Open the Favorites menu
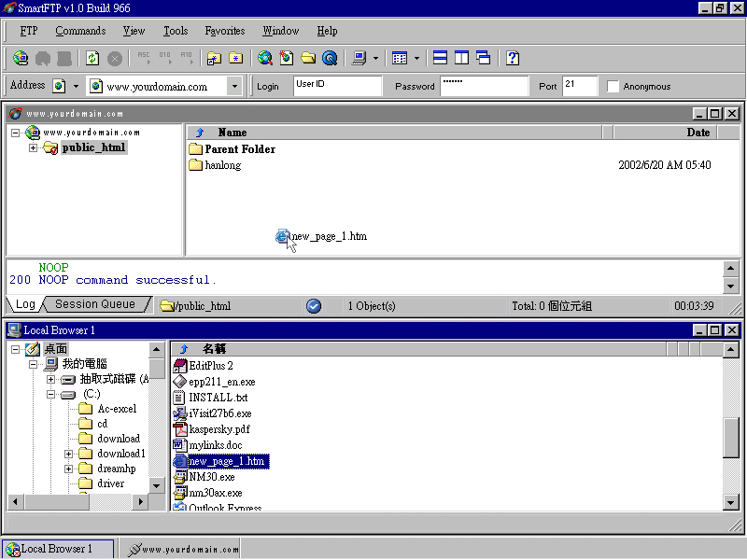This screenshot has width=747, height=560. pyautogui.click(x=225, y=31)
